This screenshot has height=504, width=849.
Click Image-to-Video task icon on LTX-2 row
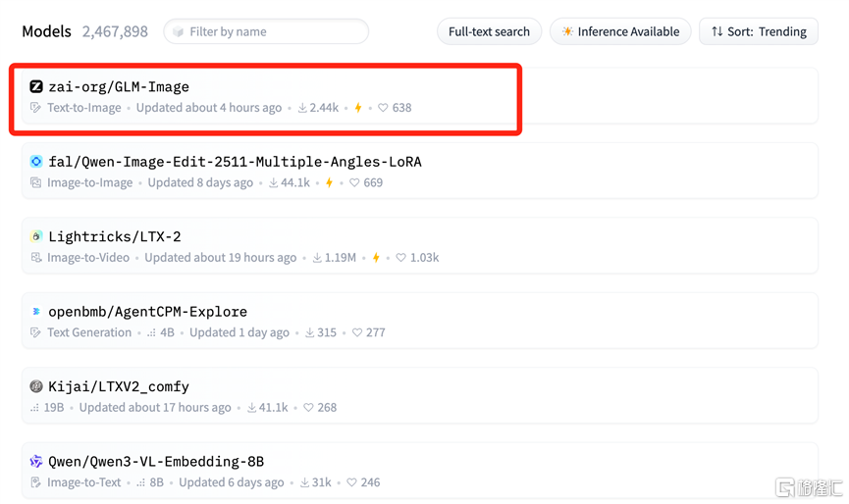[35, 258]
